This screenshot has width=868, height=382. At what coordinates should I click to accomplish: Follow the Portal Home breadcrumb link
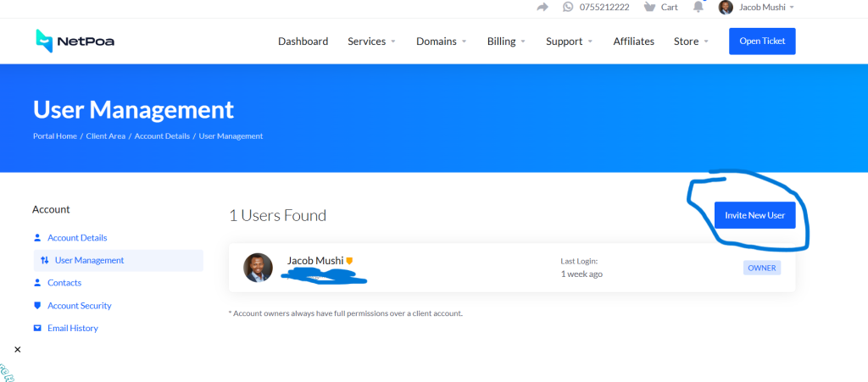coord(55,136)
